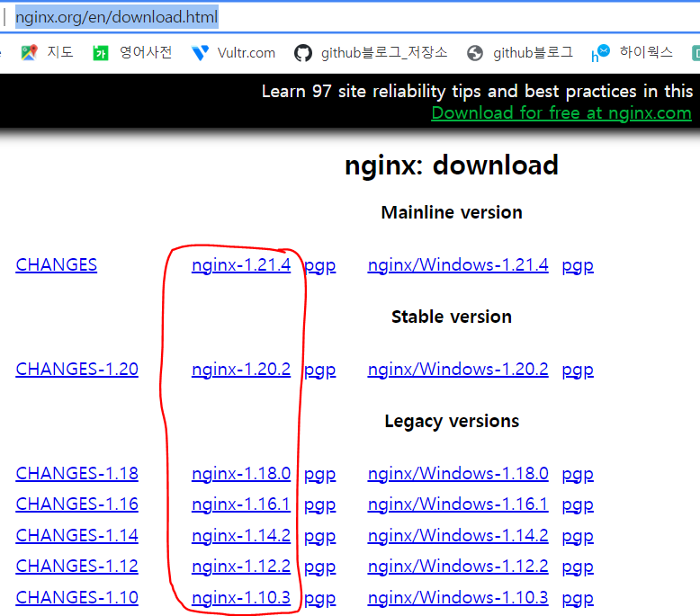Click the 'Stable version' heading
700x616 pixels.
[452, 317]
